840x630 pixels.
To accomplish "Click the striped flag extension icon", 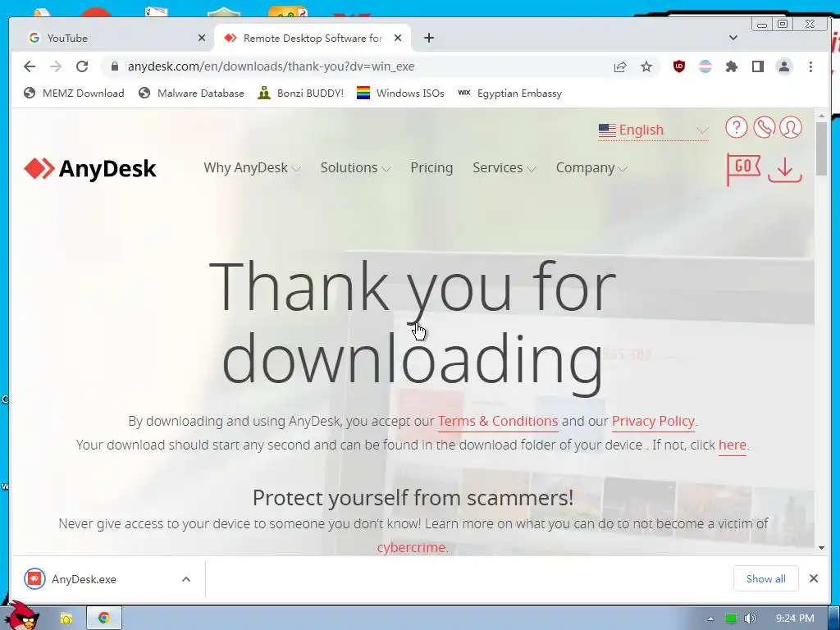I will point(705,66).
